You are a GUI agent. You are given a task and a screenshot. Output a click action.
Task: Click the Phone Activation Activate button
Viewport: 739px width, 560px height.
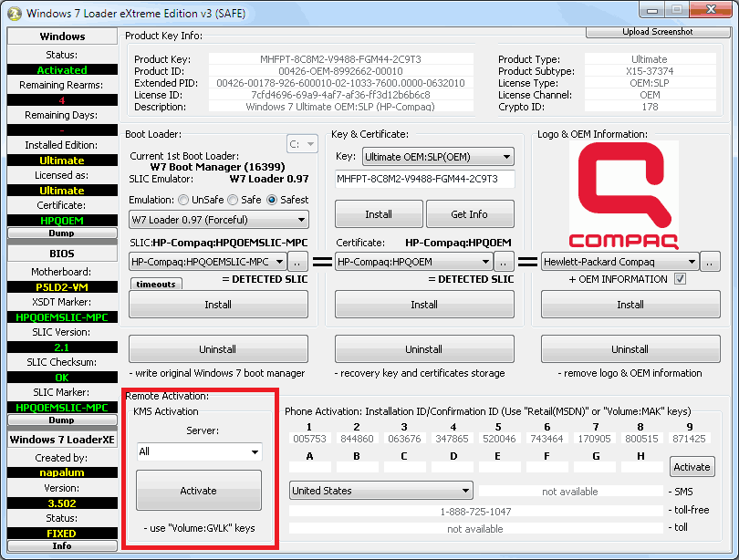[692, 467]
